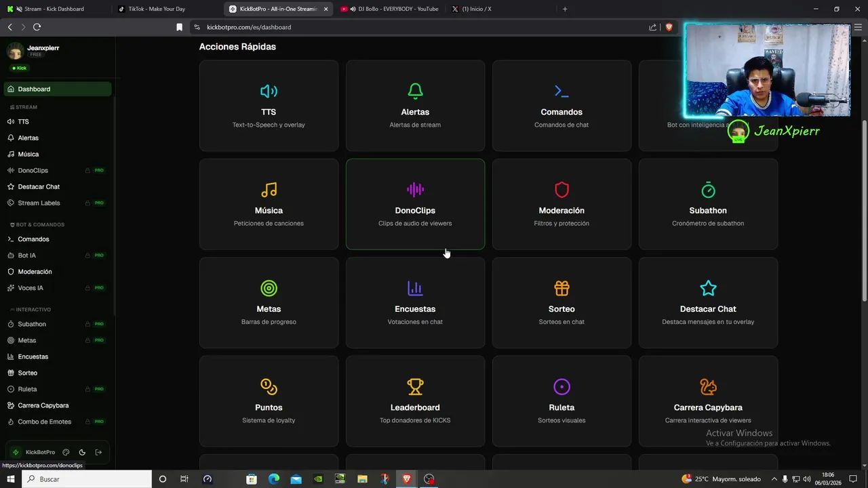This screenshot has width=868, height=488.
Task: Open a new browser tab
Action: tap(565, 9)
